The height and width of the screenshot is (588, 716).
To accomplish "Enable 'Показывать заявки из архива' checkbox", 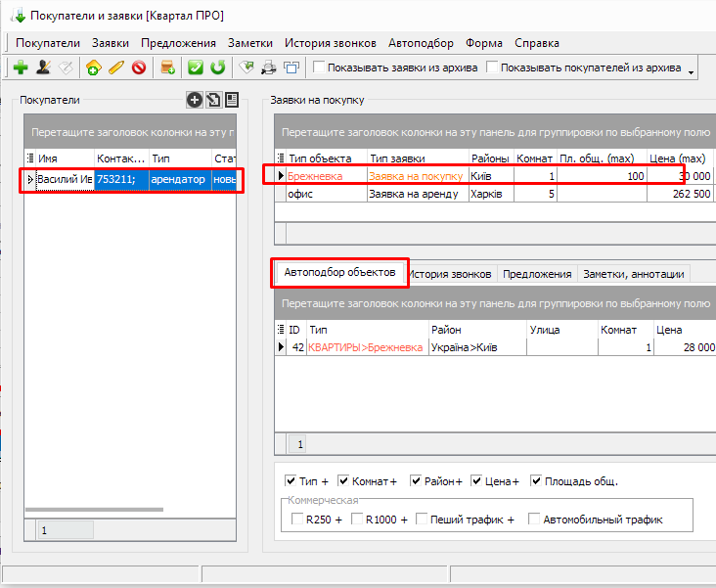I will (x=319, y=68).
